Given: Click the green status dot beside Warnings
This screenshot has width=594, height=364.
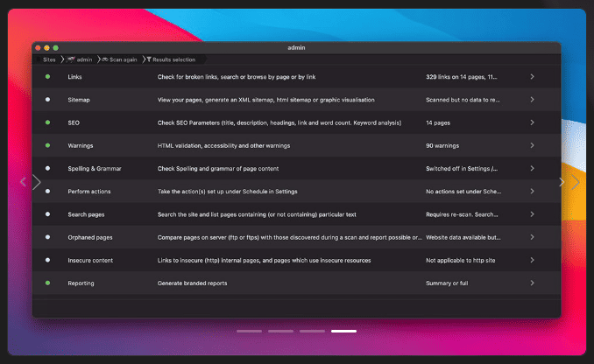Looking at the screenshot, I should [47, 145].
